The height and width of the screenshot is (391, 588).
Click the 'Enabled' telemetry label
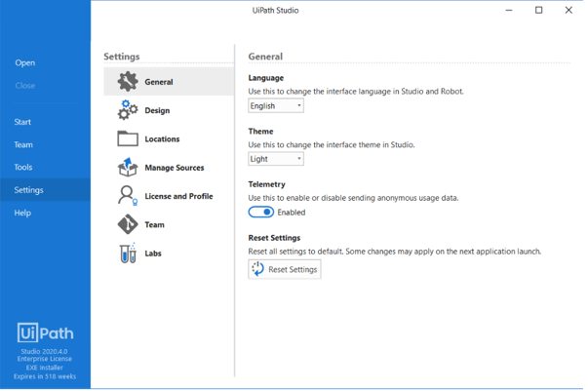pos(292,213)
